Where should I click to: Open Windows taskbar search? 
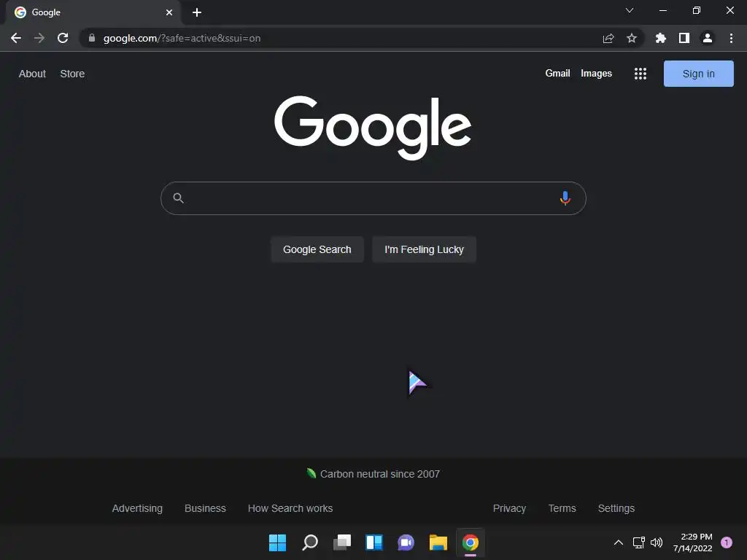(309, 542)
